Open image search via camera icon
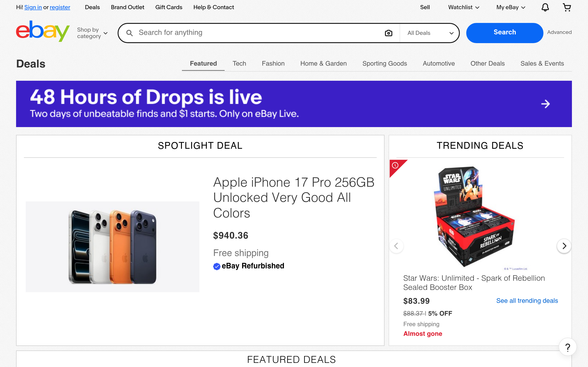This screenshot has width=588, height=367. [388, 33]
